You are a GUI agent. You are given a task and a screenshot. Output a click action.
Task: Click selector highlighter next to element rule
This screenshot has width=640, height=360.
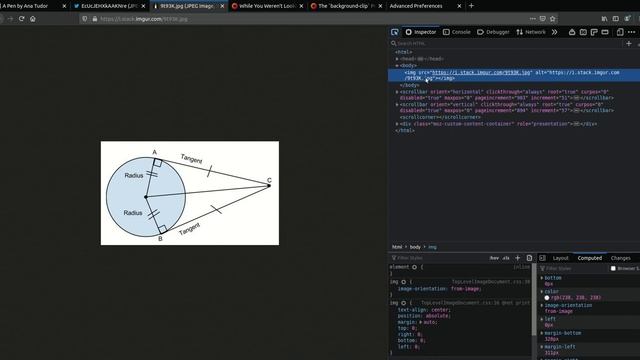414,267
